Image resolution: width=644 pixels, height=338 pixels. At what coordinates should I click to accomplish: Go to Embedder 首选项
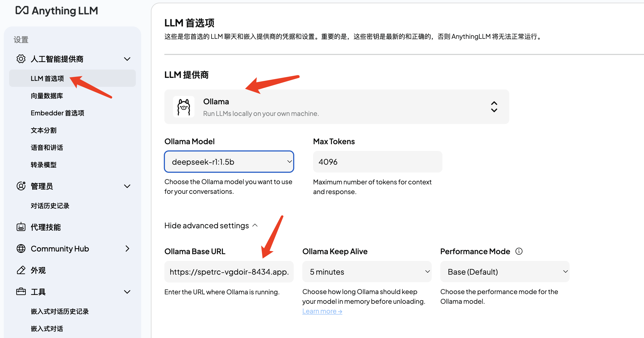coord(57,113)
